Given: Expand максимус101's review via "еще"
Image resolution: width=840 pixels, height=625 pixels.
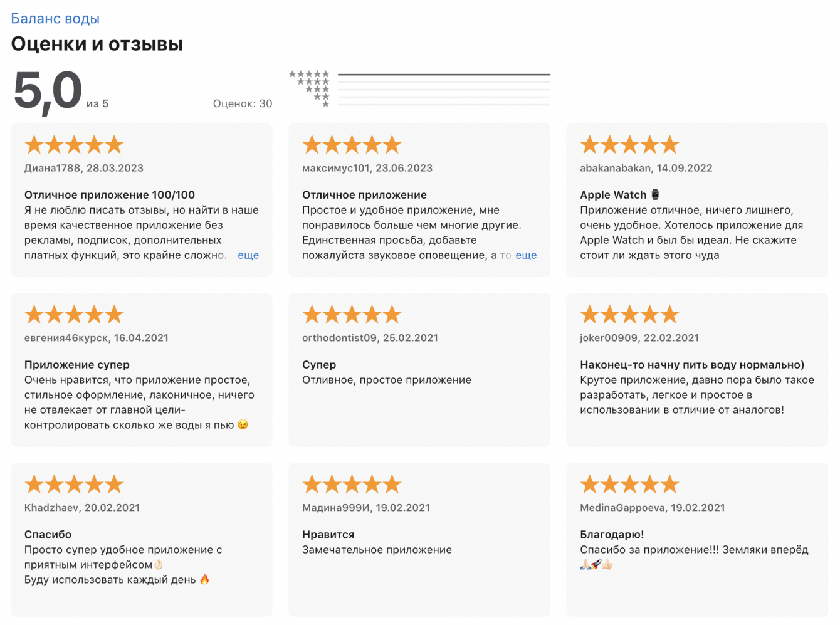Looking at the screenshot, I should 526,255.
